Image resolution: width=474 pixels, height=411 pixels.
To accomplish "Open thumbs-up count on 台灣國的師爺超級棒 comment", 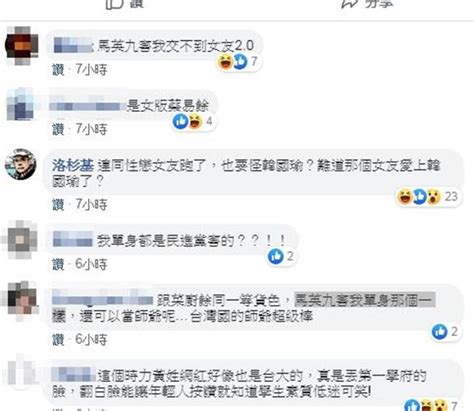I will (445, 331).
